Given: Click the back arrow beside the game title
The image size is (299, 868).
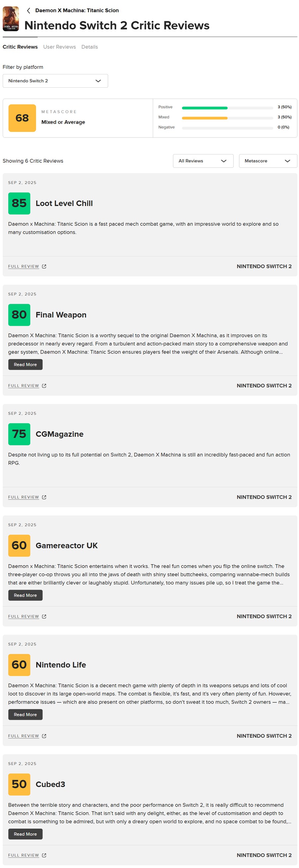Looking at the screenshot, I should [29, 10].
